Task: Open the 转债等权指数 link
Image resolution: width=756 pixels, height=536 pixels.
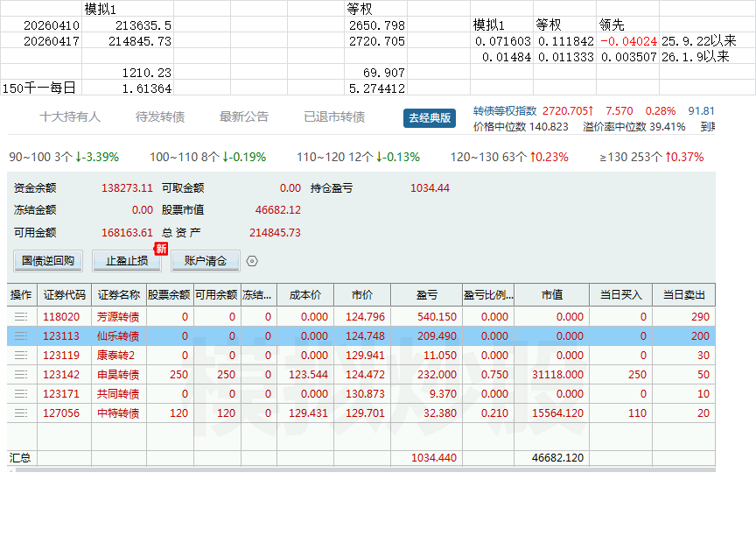Action: pos(505,111)
